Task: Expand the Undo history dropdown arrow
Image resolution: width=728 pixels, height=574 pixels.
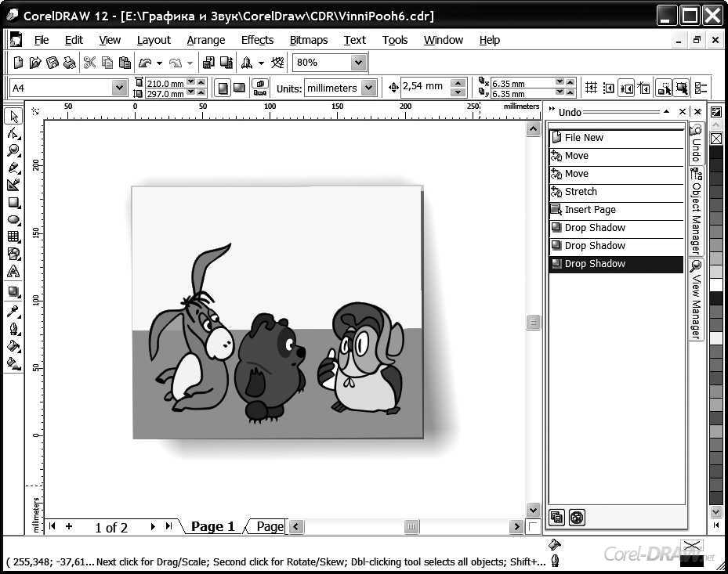Action: [159, 63]
